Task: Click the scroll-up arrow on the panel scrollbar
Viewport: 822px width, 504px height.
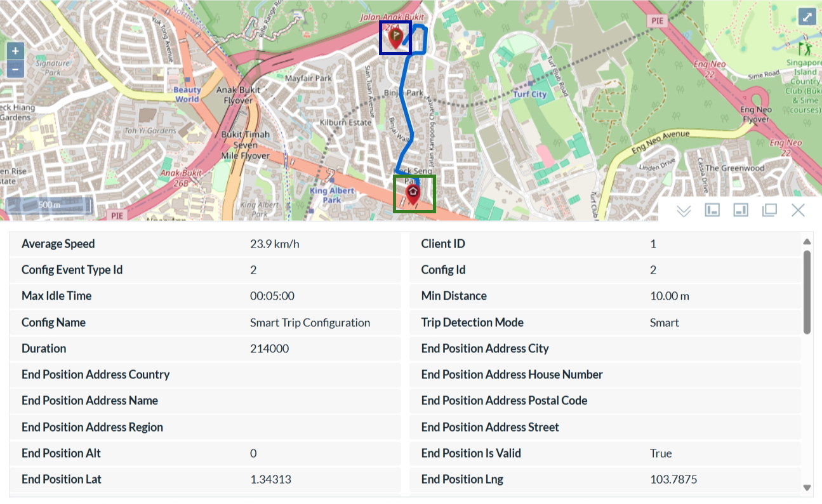Action: (x=807, y=241)
